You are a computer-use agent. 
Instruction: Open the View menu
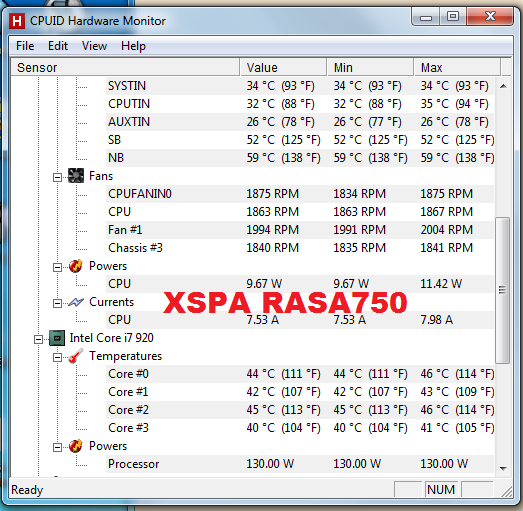94,46
